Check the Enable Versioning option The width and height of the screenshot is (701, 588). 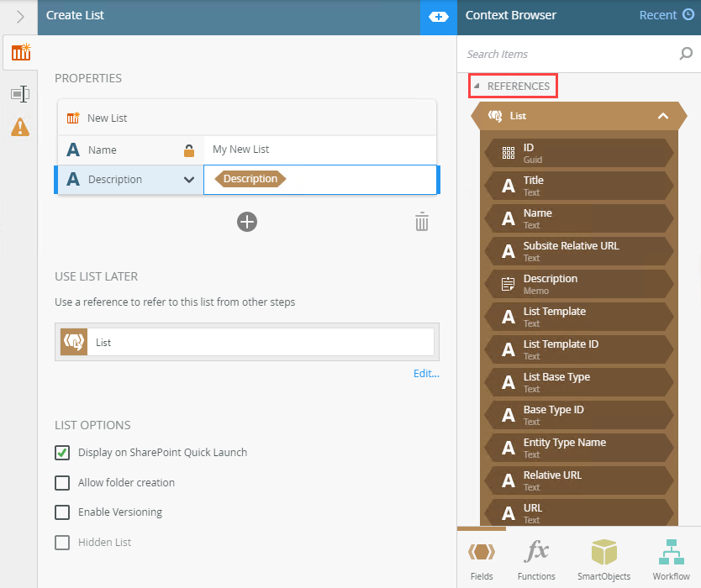coord(62,512)
